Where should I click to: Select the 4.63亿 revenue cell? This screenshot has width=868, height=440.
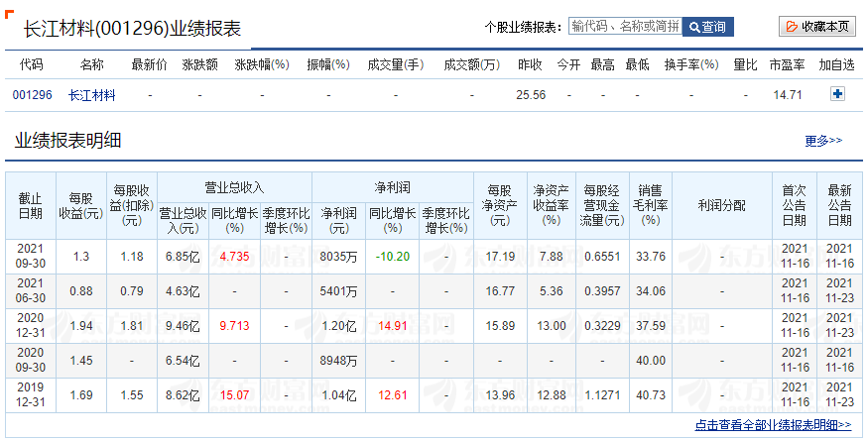183,291
